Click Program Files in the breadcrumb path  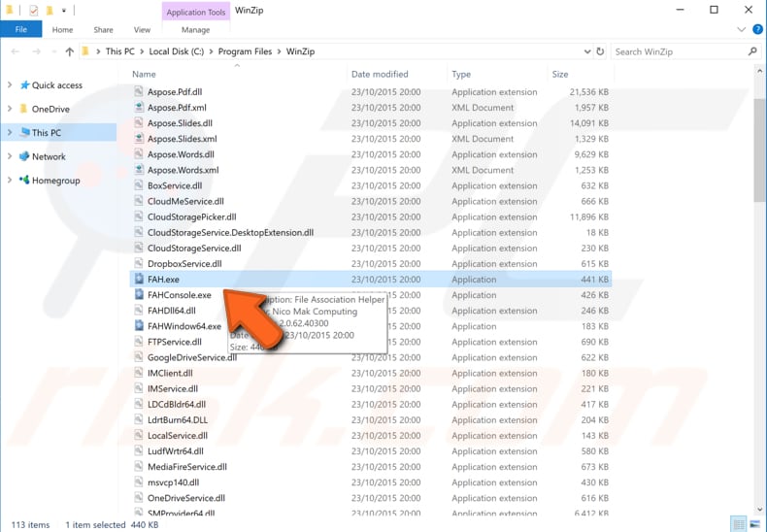click(245, 51)
